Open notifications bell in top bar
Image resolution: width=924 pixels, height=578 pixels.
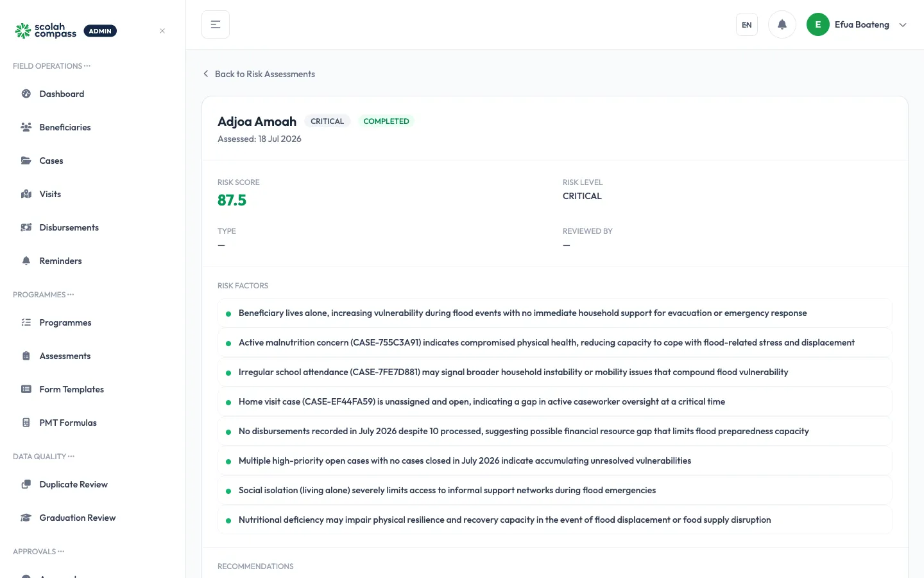[782, 24]
